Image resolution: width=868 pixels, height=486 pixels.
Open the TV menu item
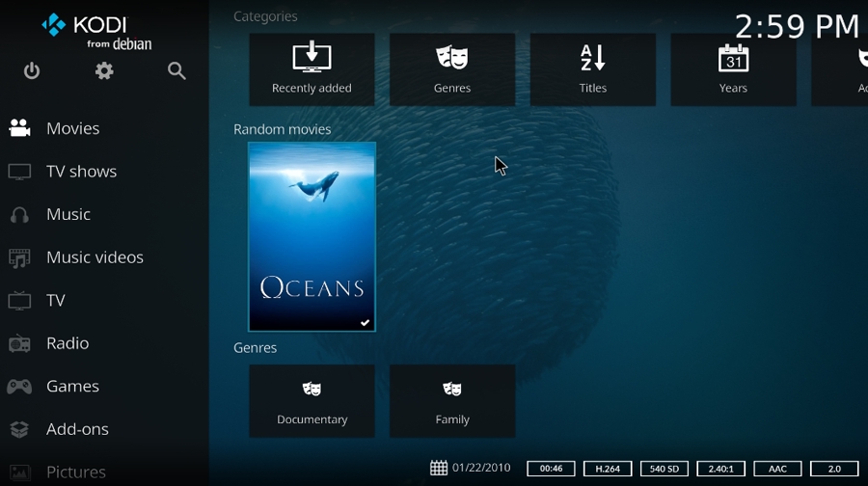[x=55, y=301]
